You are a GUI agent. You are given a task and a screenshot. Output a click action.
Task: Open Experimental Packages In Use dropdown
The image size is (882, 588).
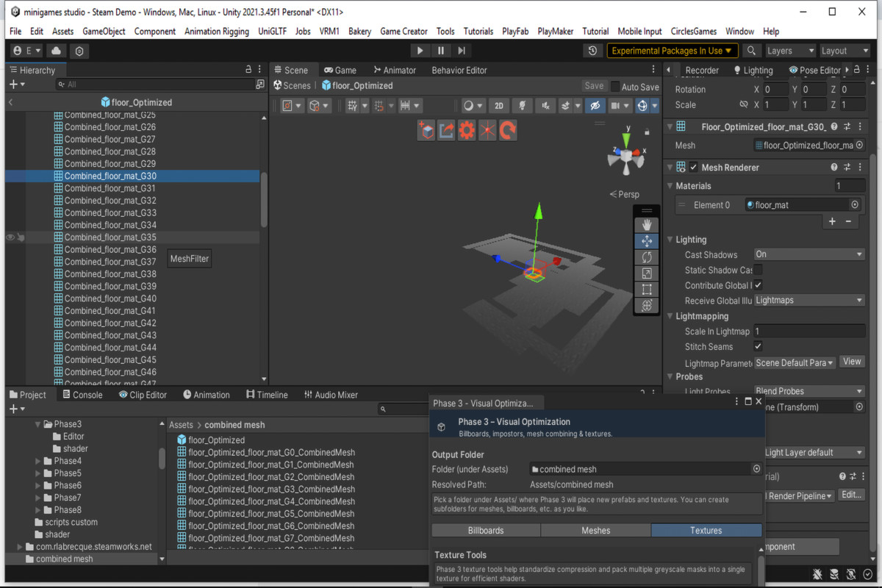coord(673,51)
